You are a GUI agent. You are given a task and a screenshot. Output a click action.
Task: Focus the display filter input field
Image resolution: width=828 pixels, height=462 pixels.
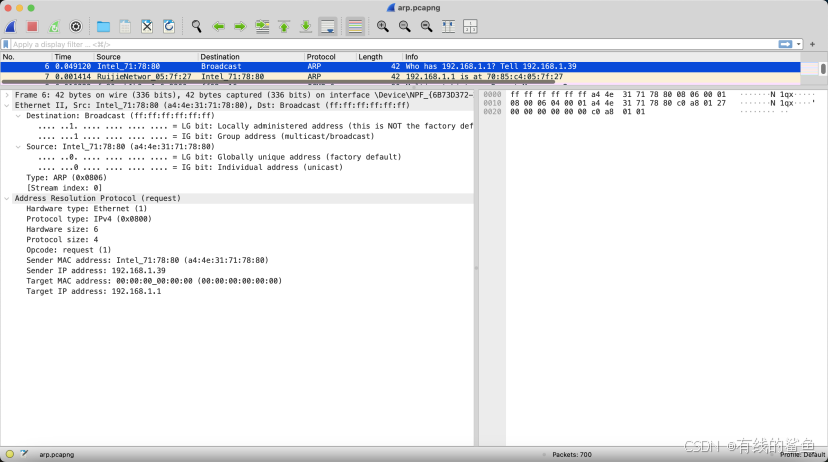pos(393,44)
